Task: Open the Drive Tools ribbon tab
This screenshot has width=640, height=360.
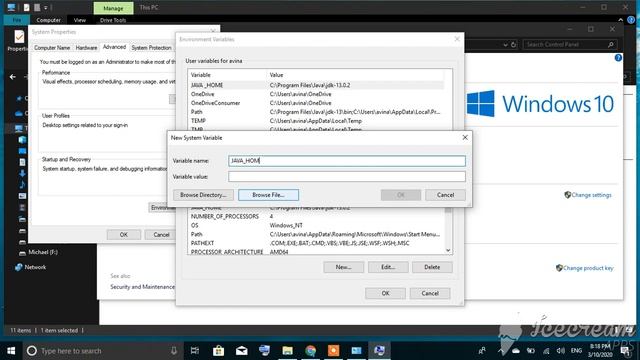Action: tap(113, 20)
